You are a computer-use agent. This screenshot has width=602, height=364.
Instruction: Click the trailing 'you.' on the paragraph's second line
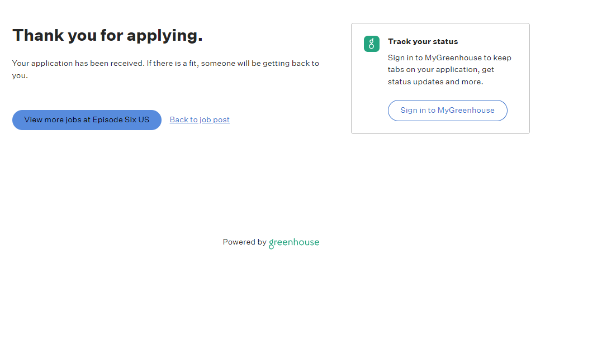pos(20,76)
